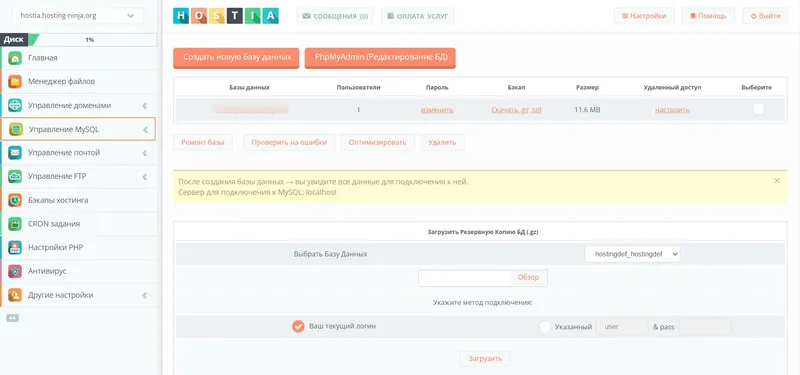Open Оплата услуг in header

[x=417, y=16]
